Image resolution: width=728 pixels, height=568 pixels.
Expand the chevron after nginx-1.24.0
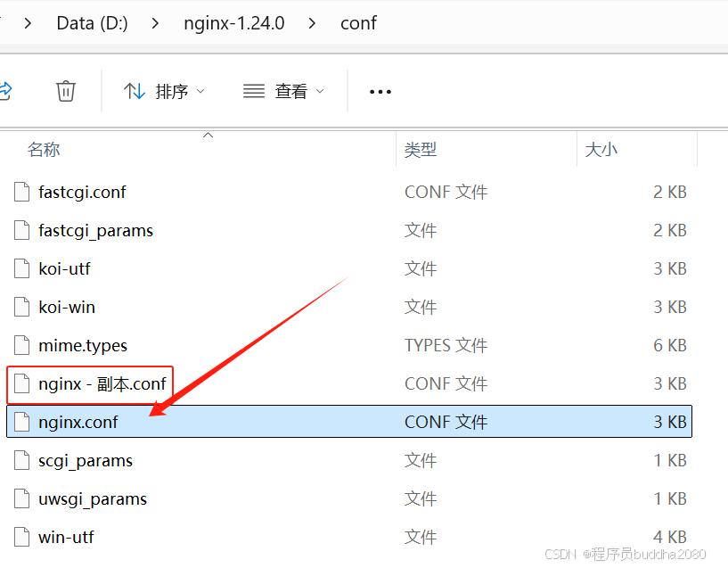312,23
